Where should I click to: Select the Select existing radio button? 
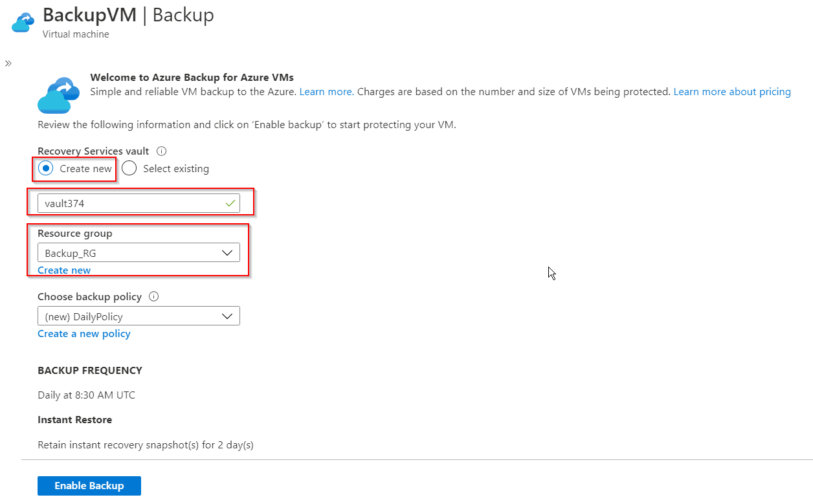[x=129, y=169]
